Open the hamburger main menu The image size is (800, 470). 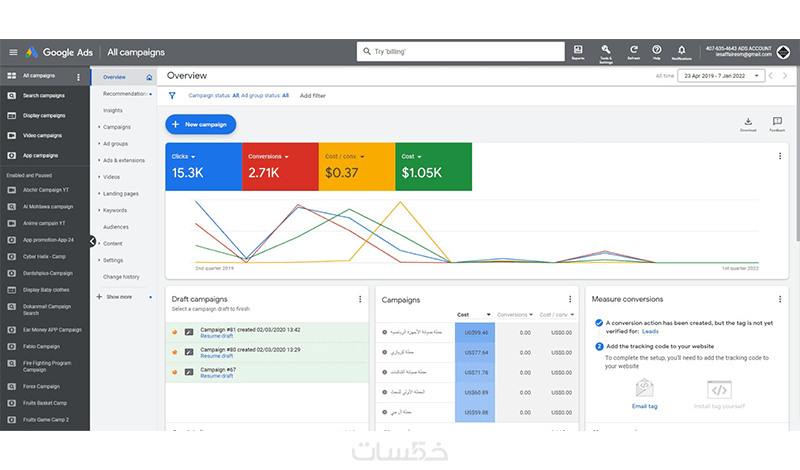[13, 52]
